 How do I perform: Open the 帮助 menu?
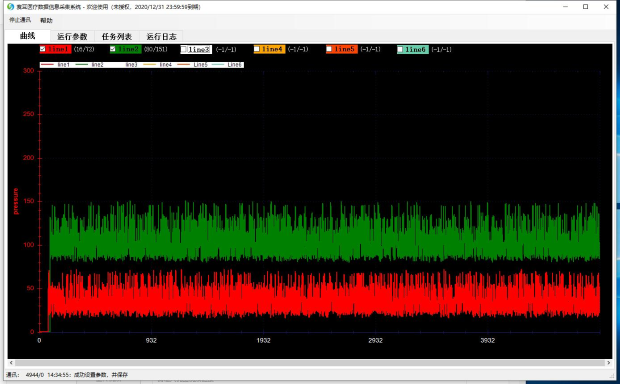(x=46, y=20)
